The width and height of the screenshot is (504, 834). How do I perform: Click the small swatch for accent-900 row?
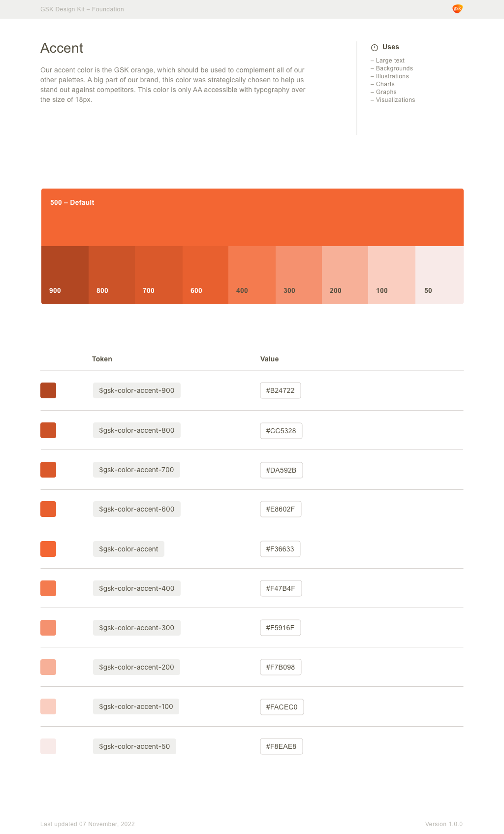[48, 390]
